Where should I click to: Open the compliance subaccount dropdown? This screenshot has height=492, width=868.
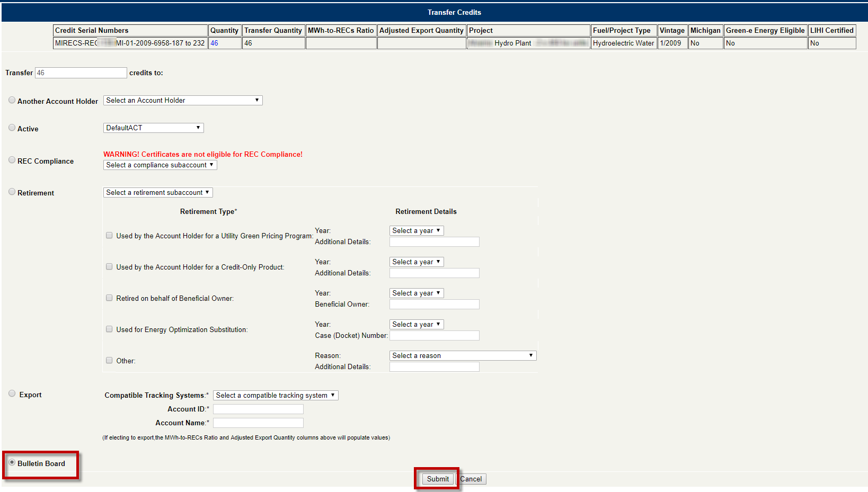tap(160, 165)
